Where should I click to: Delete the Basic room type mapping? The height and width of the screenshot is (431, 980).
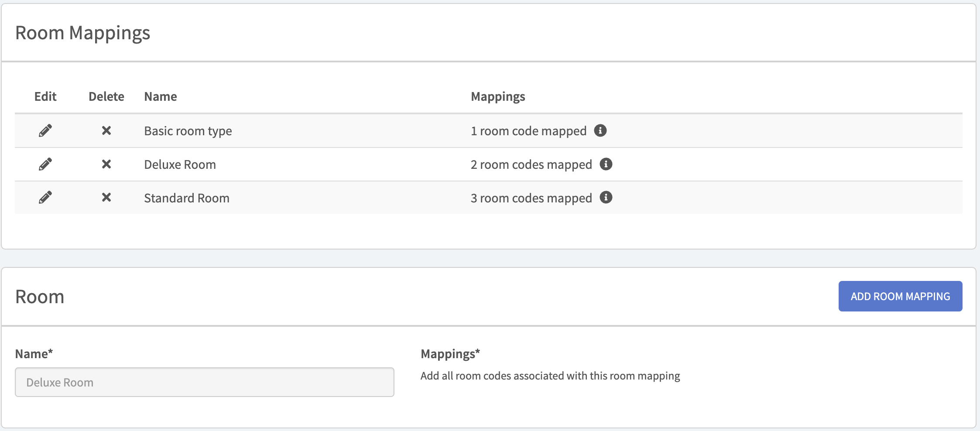[x=106, y=130]
